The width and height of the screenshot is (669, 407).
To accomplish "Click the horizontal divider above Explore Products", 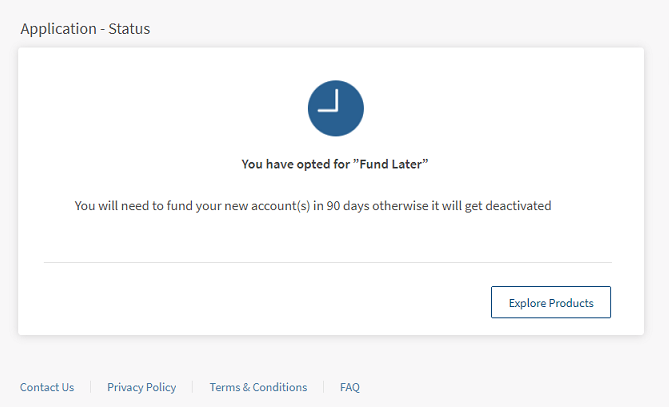I will (x=327, y=262).
